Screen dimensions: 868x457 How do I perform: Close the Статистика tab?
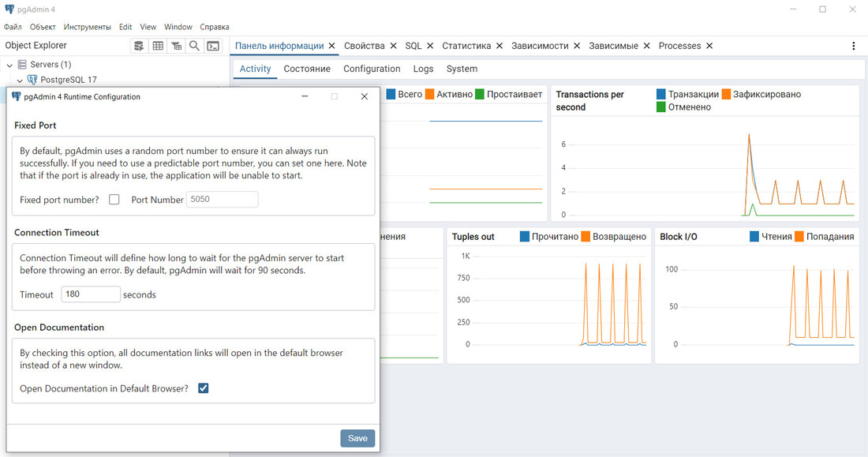pyautogui.click(x=499, y=46)
